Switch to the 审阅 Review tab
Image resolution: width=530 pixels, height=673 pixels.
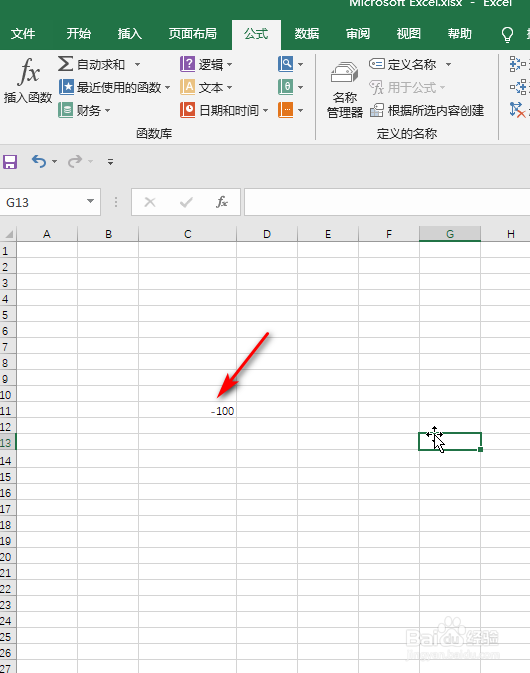(x=358, y=33)
